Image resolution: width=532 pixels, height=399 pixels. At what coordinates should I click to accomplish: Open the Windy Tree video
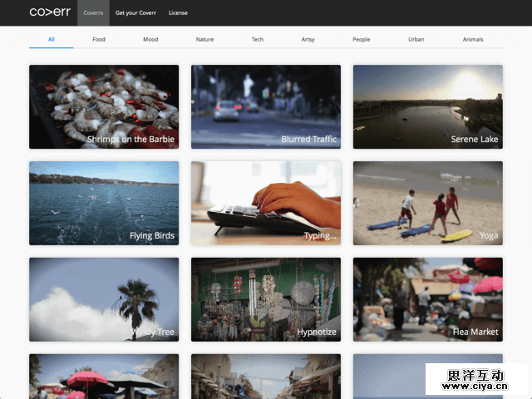point(104,299)
